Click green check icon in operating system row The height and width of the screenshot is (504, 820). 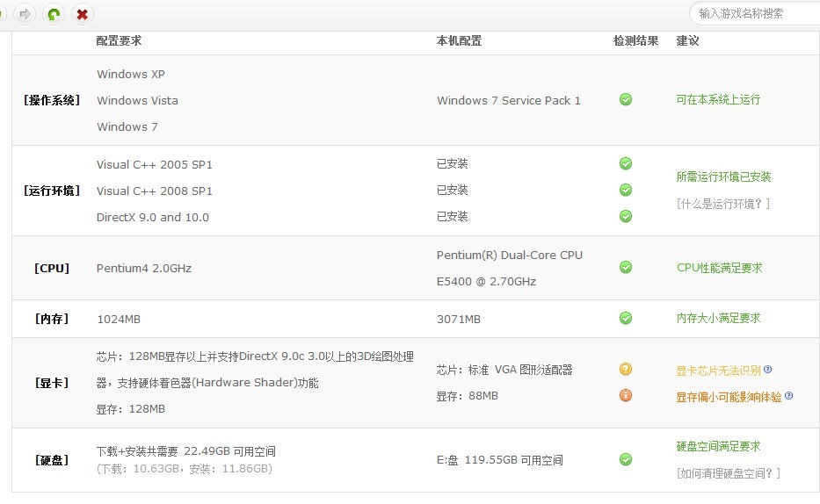(x=626, y=99)
